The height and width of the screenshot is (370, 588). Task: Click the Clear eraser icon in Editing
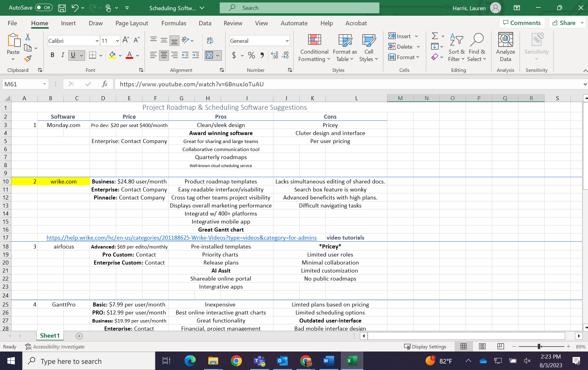pos(435,57)
